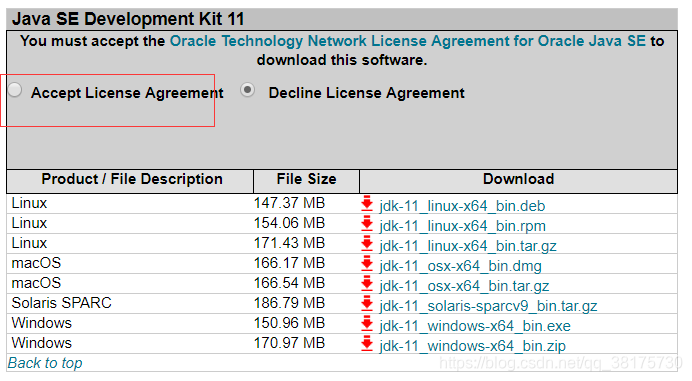Go to Back to top link
Image resolution: width=692 pixels, height=381 pixels.
45,363
